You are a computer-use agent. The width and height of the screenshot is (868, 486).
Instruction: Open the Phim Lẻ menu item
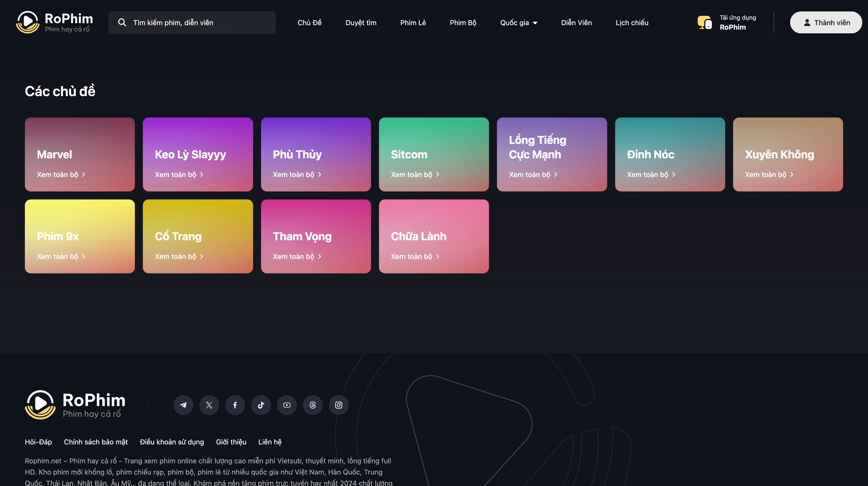coord(413,23)
